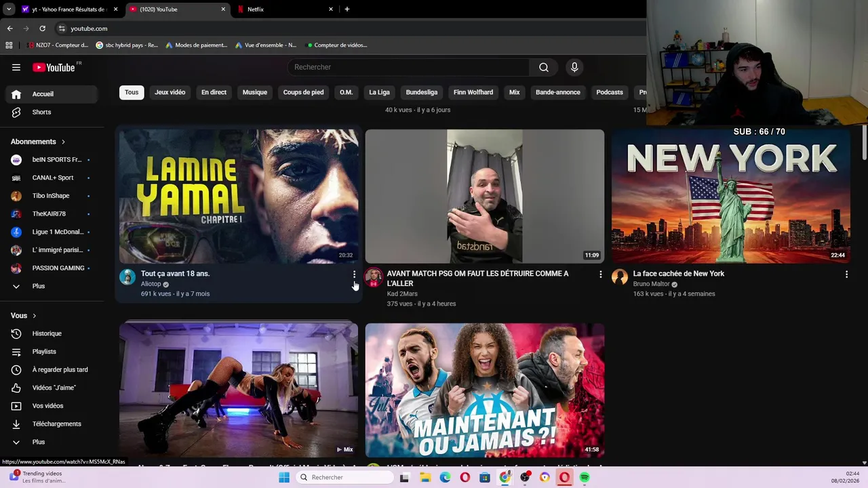Viewport: 868px width, 488px height.
Task: Open Ligue 1 McDonald's subscription
Action: coord(52,232)
